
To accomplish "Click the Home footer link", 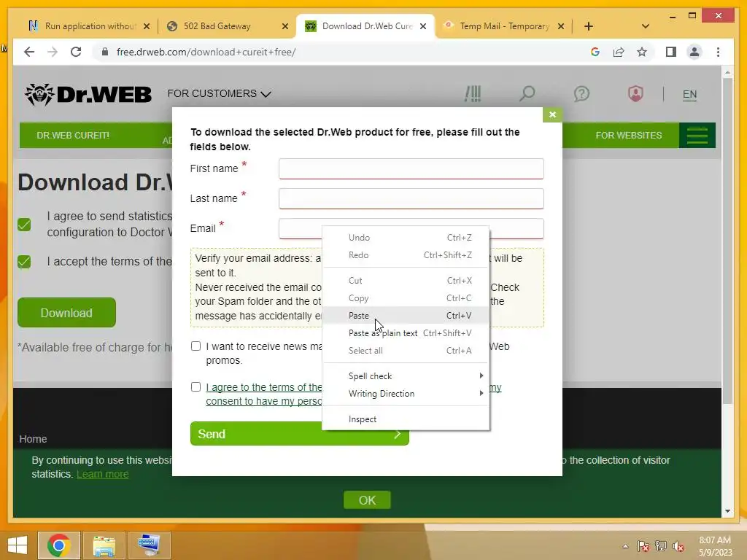I will click(33, 438).
